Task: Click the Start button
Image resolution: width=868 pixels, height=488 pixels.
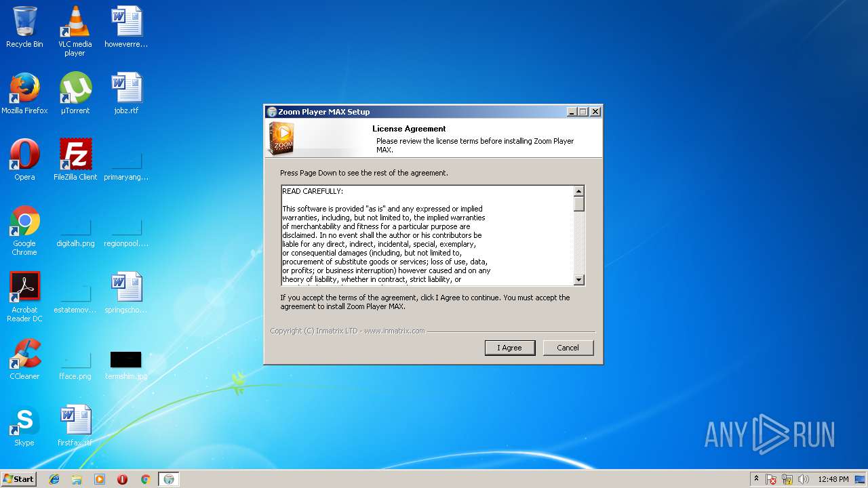Action: click(18, 479)
